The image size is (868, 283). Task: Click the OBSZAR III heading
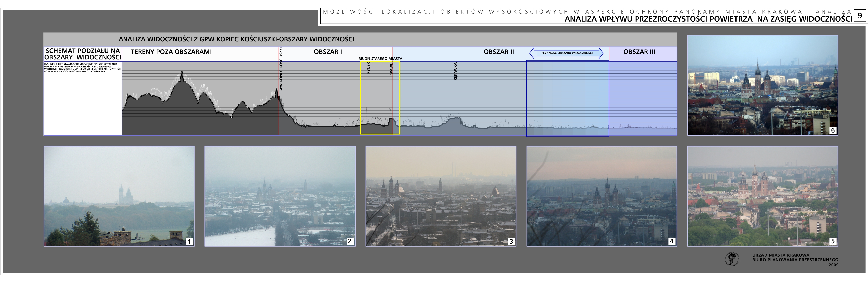click(639, 52)
